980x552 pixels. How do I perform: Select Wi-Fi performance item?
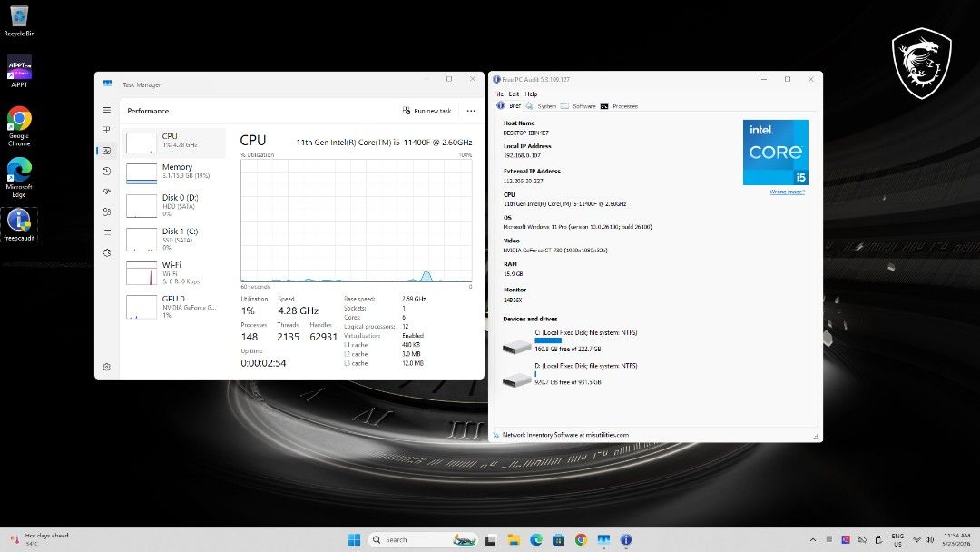tap(174, 272)
